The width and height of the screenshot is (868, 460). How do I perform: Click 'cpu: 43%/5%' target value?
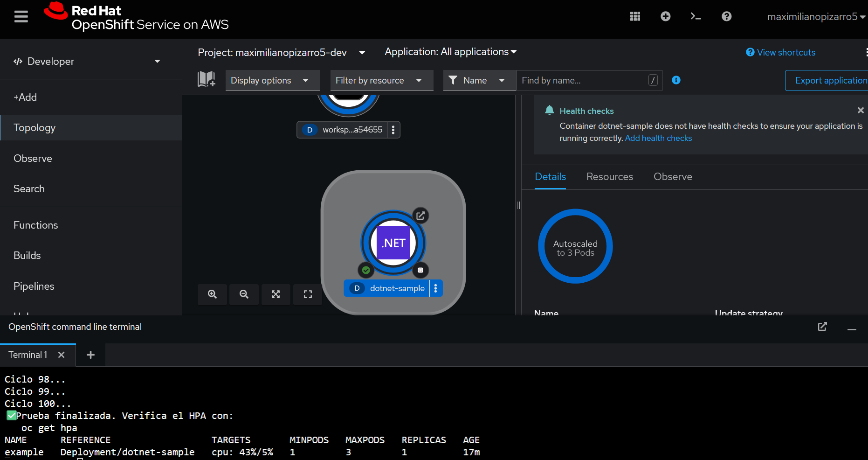242,452
